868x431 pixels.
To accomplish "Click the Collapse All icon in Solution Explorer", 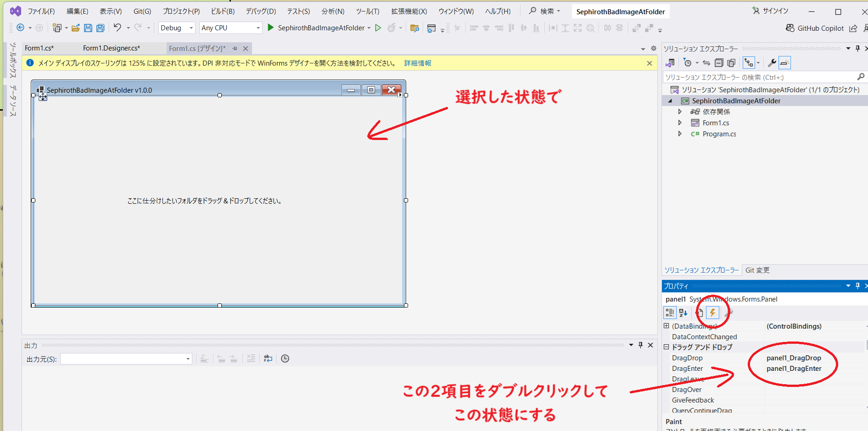I will coord(719,63).
